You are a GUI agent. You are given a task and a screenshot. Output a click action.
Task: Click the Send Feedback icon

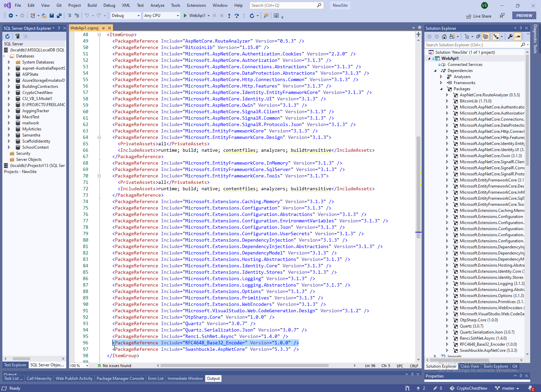(x=502, y=16)
